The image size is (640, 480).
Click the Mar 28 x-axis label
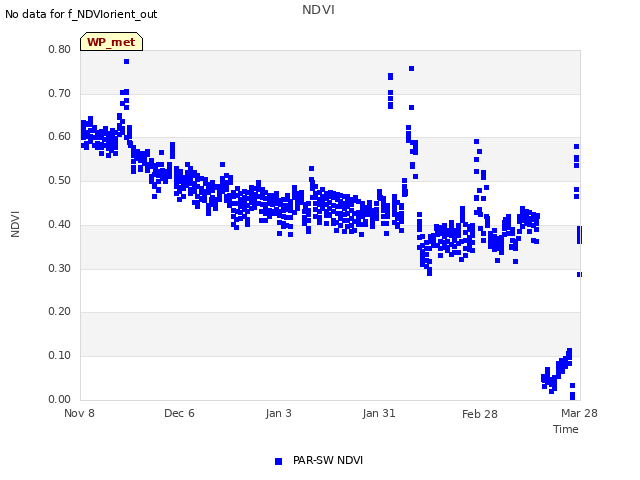[x=579, y=413]
